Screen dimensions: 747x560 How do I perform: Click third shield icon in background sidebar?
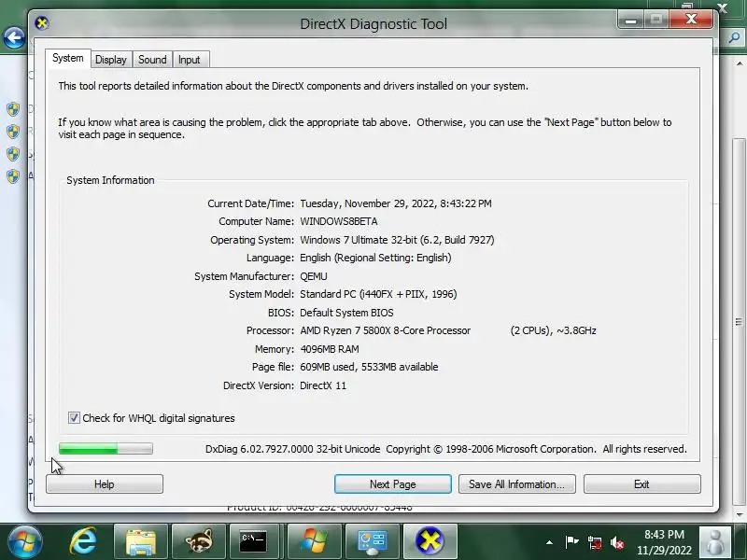coord(13,154)
